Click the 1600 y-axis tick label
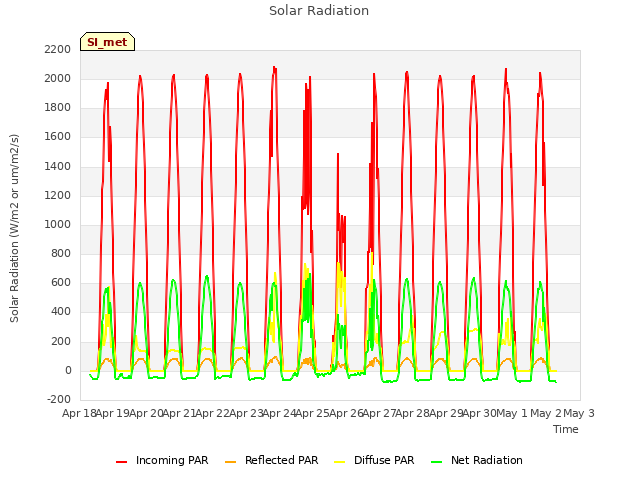640x480 pixels. point(58,137)
